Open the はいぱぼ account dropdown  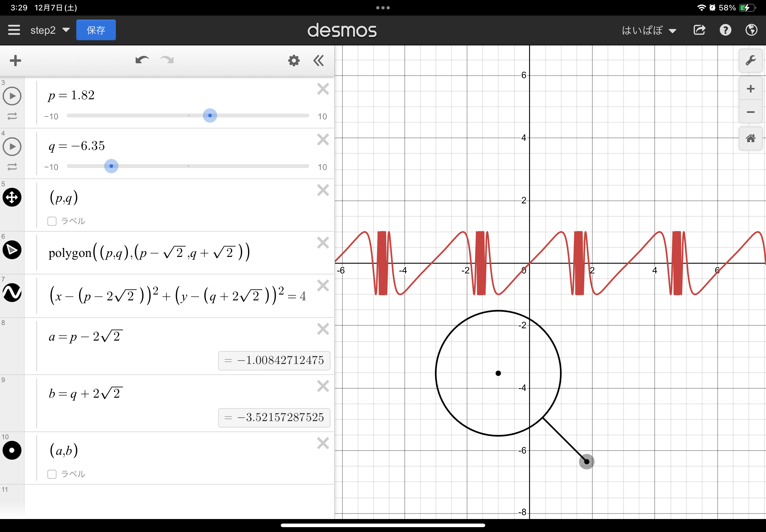pos(649,30)
